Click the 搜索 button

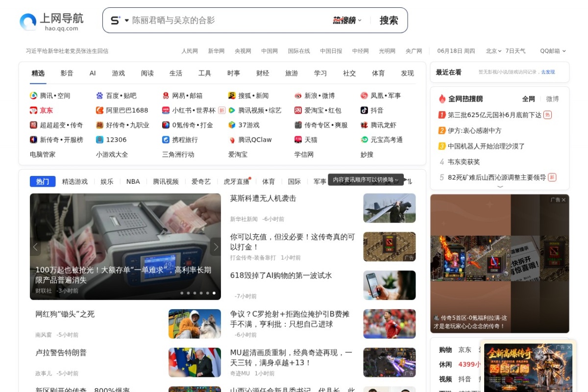click(x=389, y=20)
